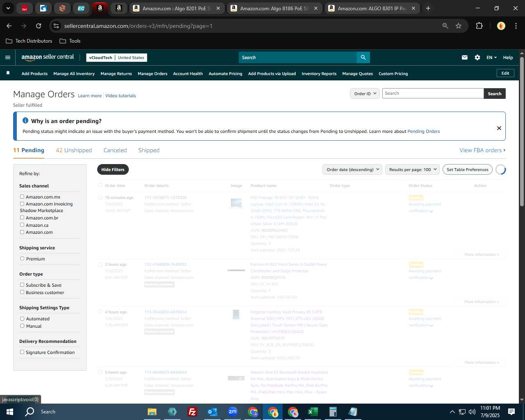Bookmark this page with the star icon
Screen dimensions: 525x420
[x=459, y=26]
